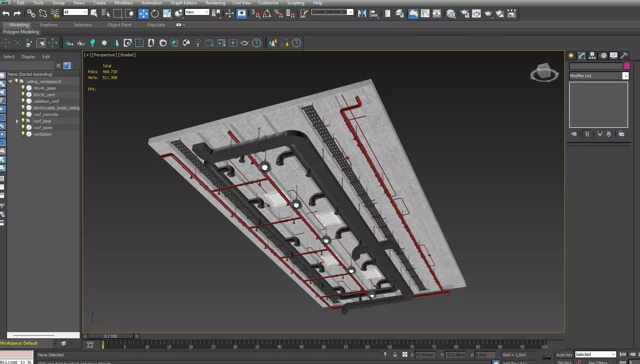Viewport: 640px width, 364px height.
Task: Open the Create Selection Set dropdown
Action: (332, 12)
